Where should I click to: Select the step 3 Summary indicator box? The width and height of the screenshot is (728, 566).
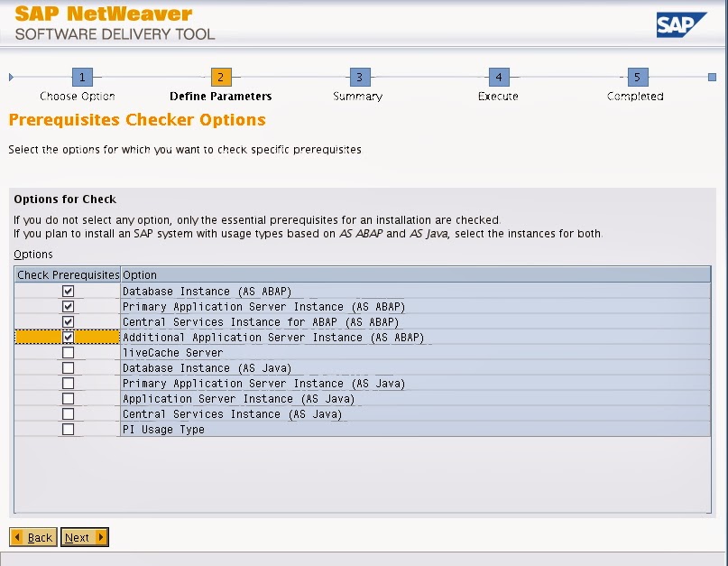(358, 77)
